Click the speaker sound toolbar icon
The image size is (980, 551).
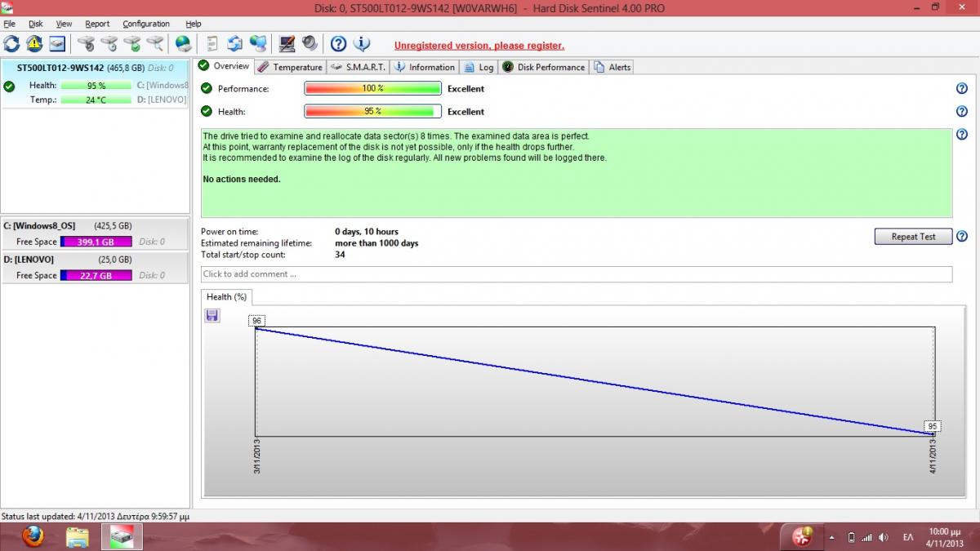pos(310,43)
